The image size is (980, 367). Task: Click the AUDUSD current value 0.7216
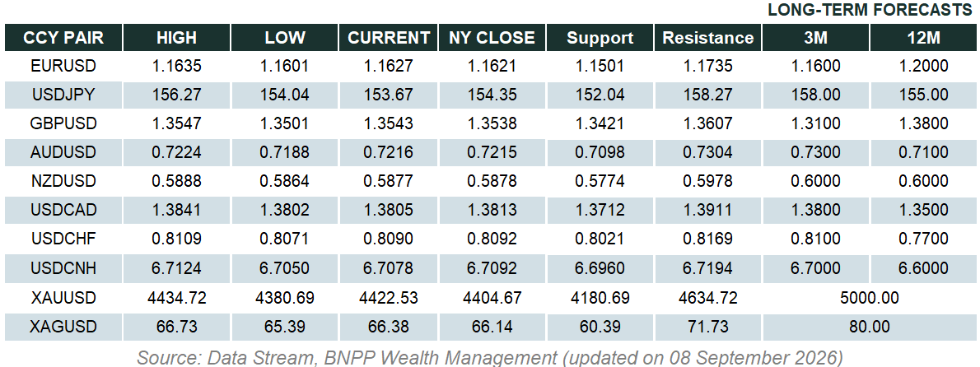(388, 151)
